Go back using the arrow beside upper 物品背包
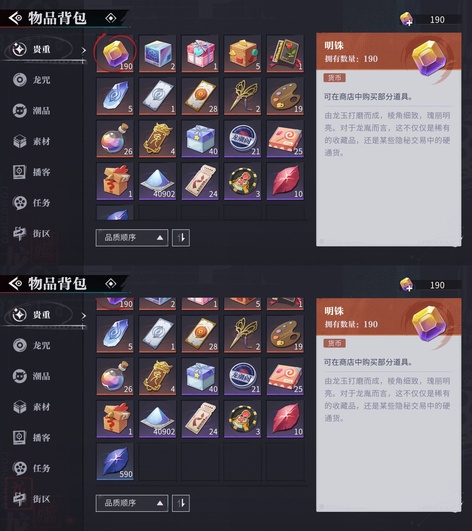 pos(15,18)
